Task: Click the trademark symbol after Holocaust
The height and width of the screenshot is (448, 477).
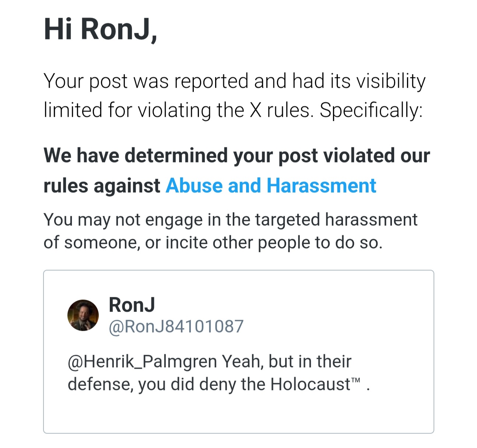Action: (355, 380)
